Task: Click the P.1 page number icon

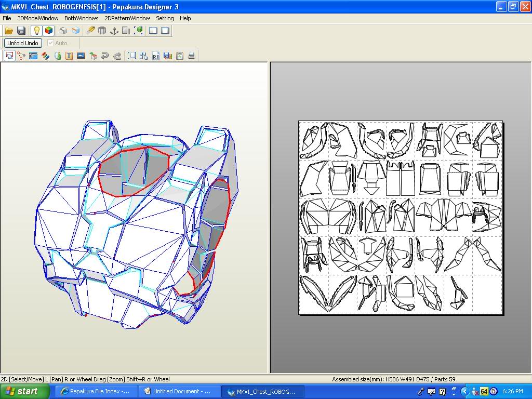Action: [156, 56]
